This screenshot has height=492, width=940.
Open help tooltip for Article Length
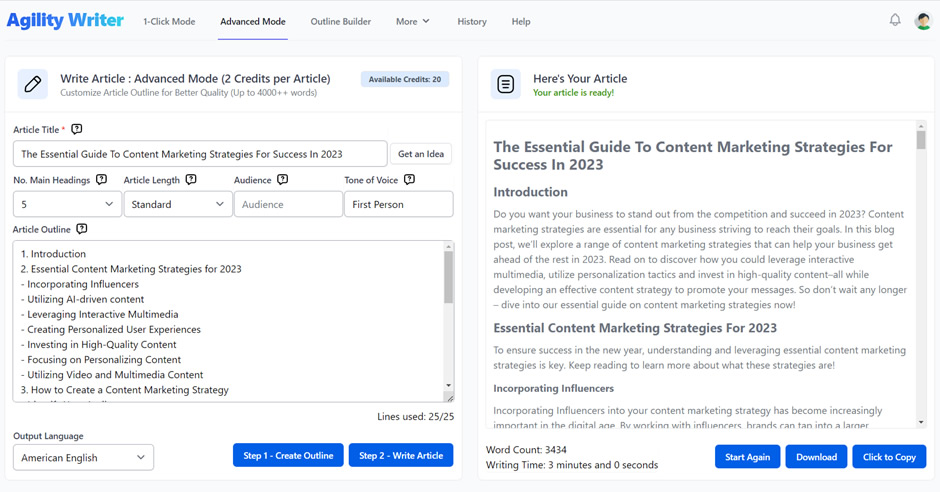point(191,179)
